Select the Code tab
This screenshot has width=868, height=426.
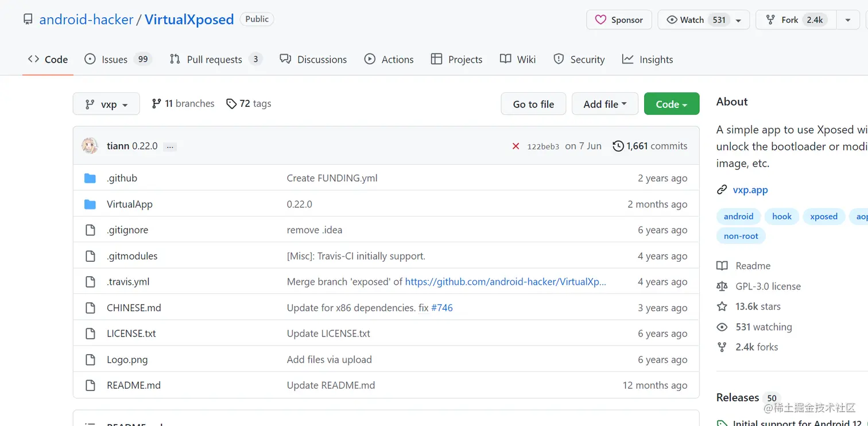point(48,59)
